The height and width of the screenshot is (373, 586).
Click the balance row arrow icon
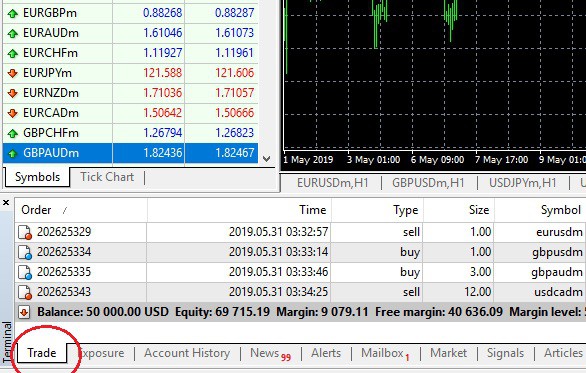coord(24,312)
